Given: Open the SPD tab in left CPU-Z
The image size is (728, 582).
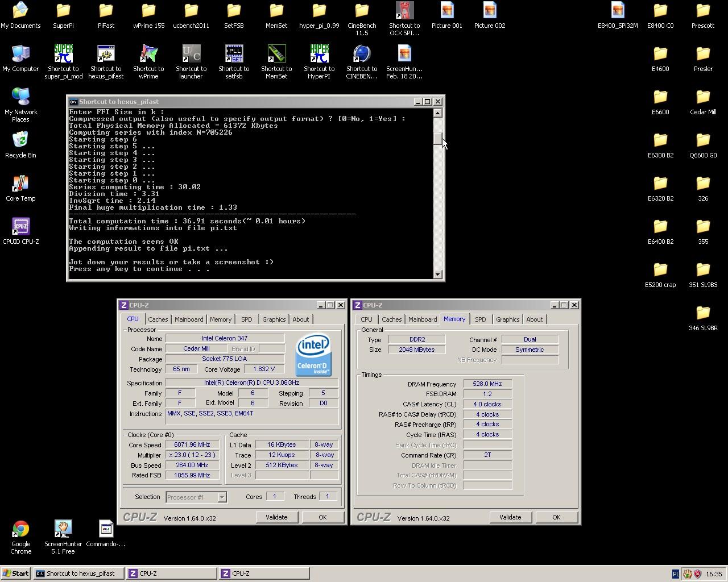Looking at the screenshot, I should [x=246, y=319].
